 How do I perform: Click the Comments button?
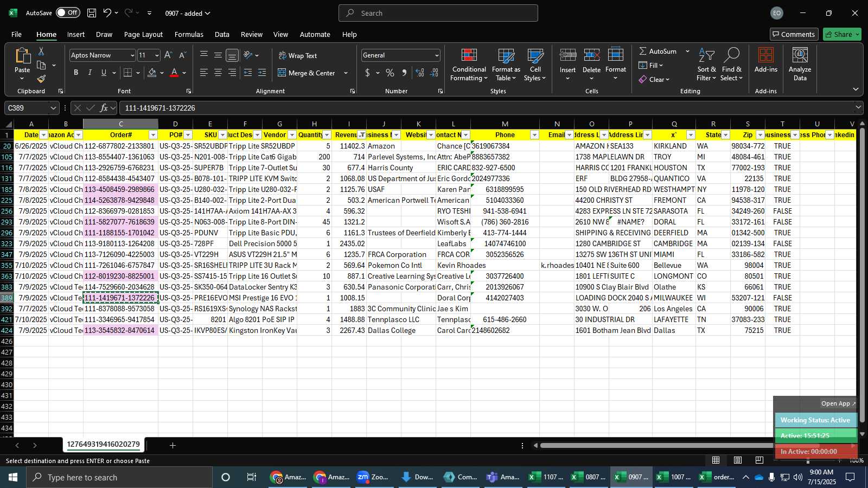click(793, 34)
